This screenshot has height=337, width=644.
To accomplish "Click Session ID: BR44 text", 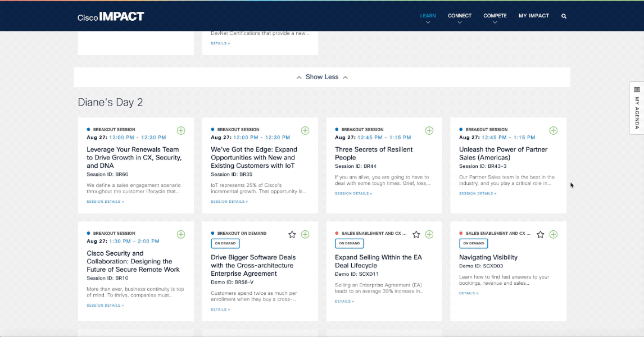I will 355,166.
